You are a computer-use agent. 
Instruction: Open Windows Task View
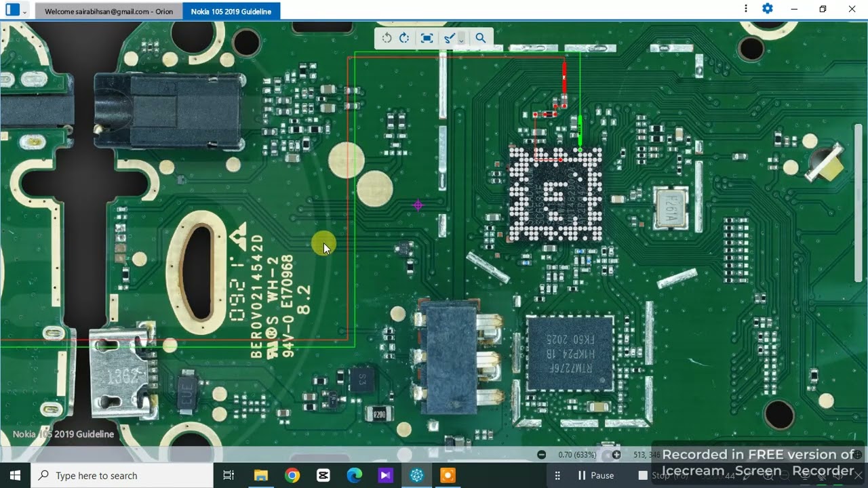point(229,476)
